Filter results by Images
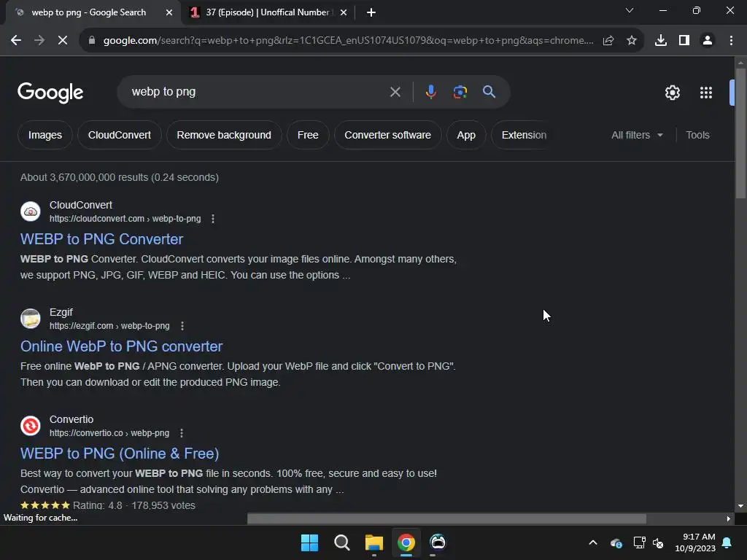The height and width of the screenshot is (560, 747). coord(44,135)
